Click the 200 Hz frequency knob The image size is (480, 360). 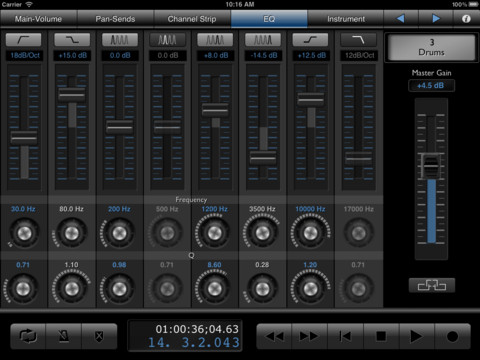119,233
